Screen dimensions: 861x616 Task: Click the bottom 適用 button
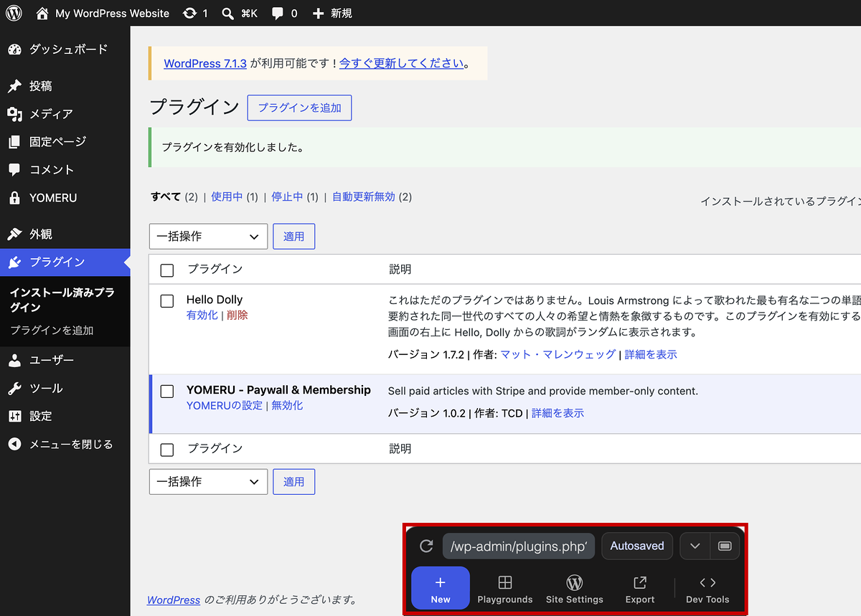(293, 482)
